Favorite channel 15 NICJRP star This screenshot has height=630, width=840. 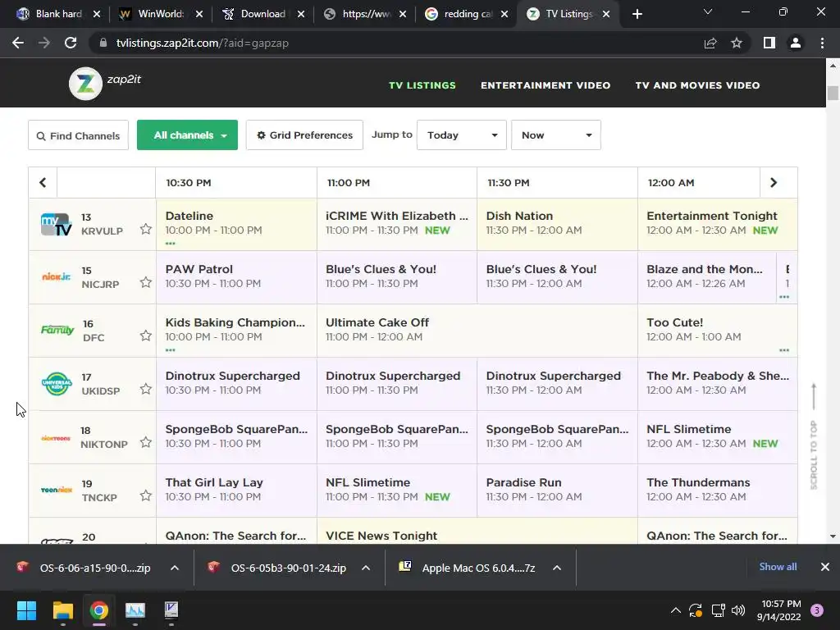point(146,282)
